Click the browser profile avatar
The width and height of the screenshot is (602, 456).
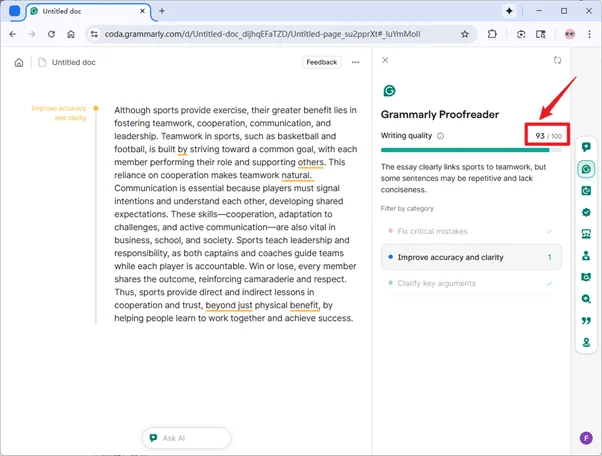[x=570, y=34]
